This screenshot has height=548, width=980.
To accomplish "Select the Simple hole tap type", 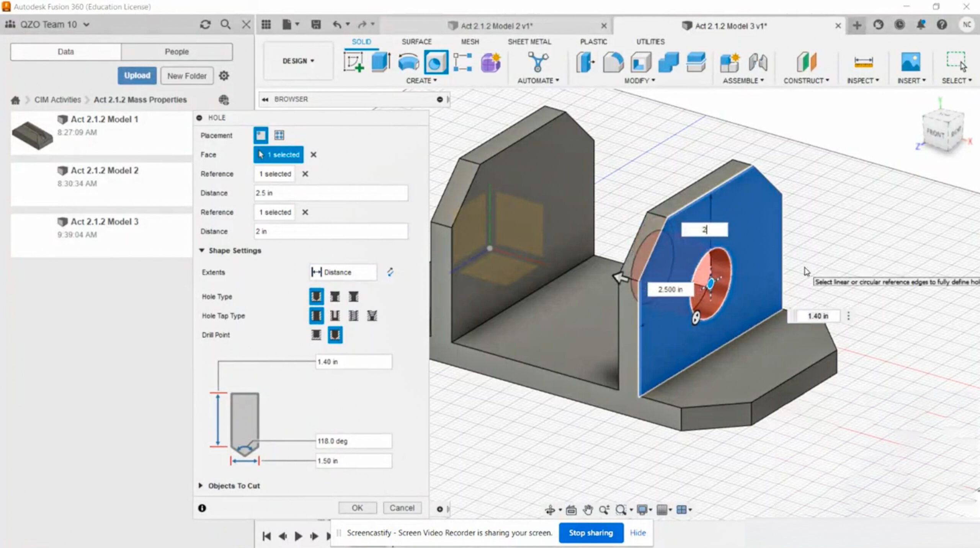I will (x=316, y=316).
